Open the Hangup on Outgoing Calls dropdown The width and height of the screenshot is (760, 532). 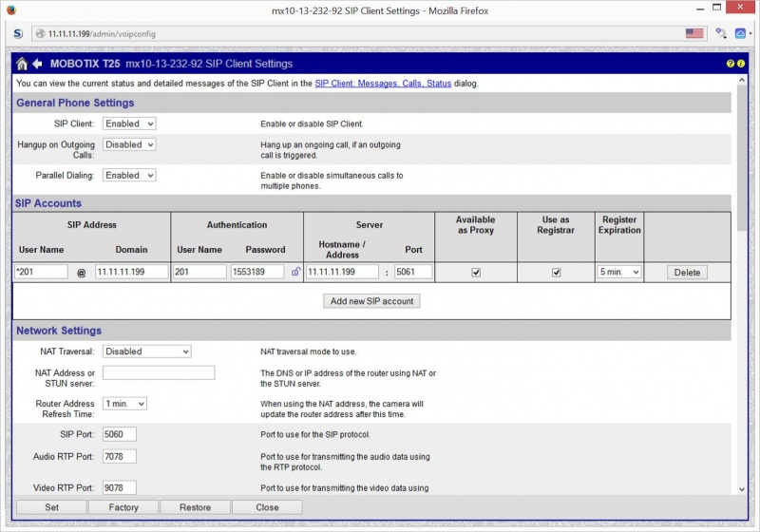(129, 144)
